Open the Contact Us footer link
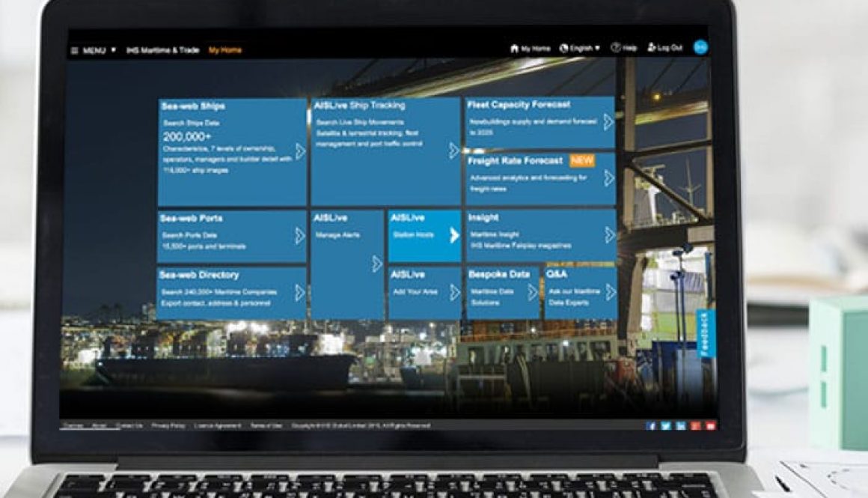The width and height of the screenshot is (868, 498). click(x=129, y=425)
